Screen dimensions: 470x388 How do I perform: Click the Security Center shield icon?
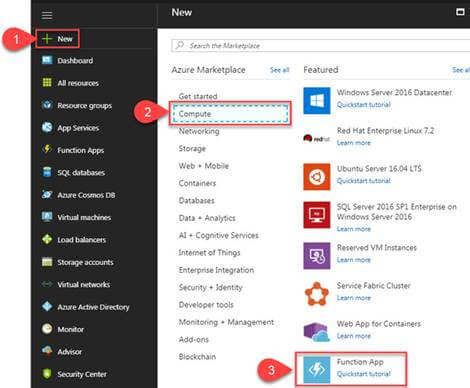(47, 373)
